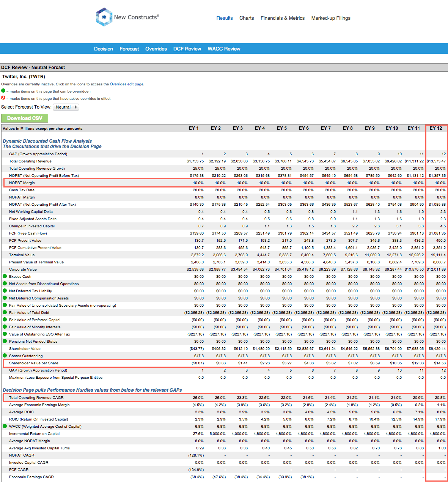Click override dot for Net Deferred Tax Liability
The image size is (448, 482).
[5, 291]
